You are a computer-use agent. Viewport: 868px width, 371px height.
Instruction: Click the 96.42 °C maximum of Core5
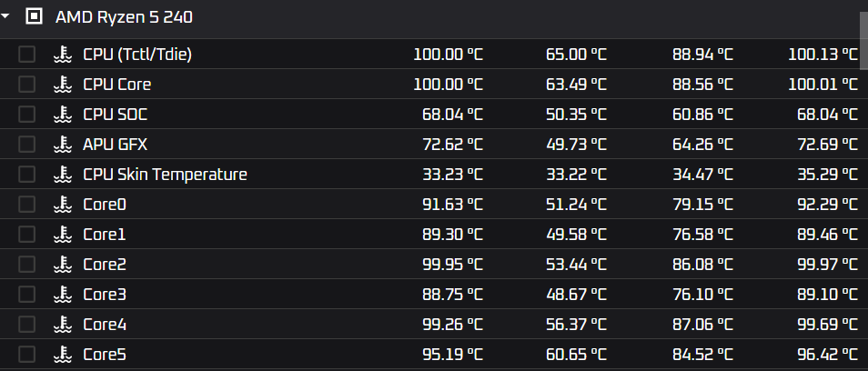tap(828, 355)
